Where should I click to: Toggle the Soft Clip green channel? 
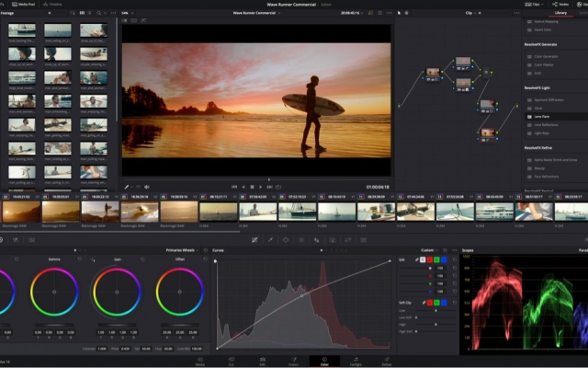[x=437, y=303]
